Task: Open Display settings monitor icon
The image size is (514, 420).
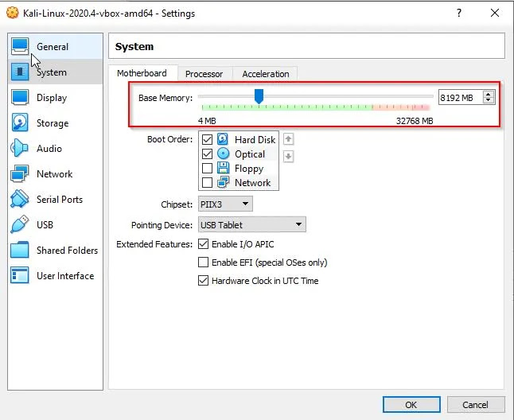Action: (x=20, y=97)
